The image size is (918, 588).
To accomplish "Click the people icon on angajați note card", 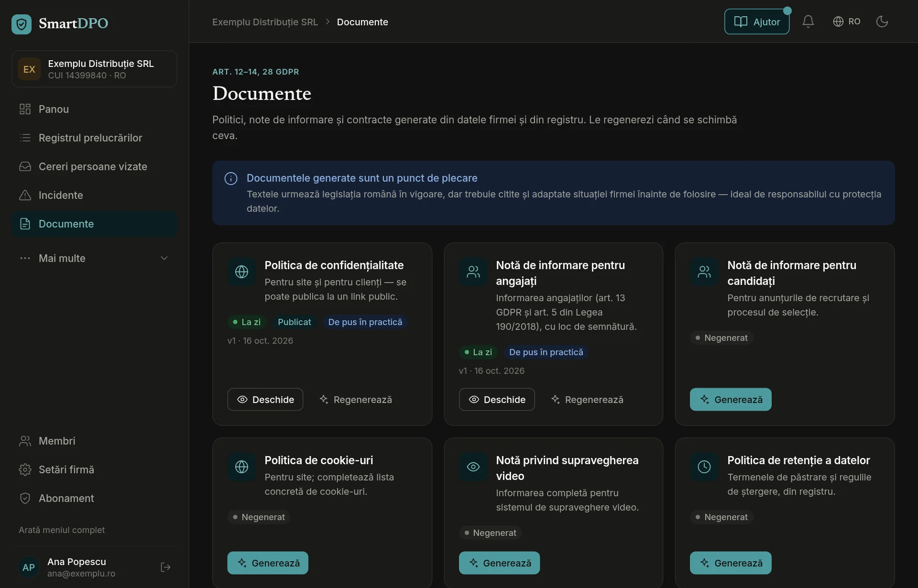I will (473, 272).
